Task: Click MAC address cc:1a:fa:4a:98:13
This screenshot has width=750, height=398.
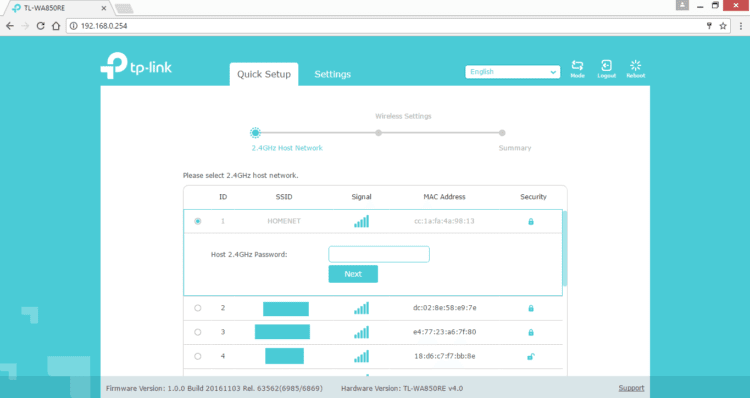Action: coord(444,221)
